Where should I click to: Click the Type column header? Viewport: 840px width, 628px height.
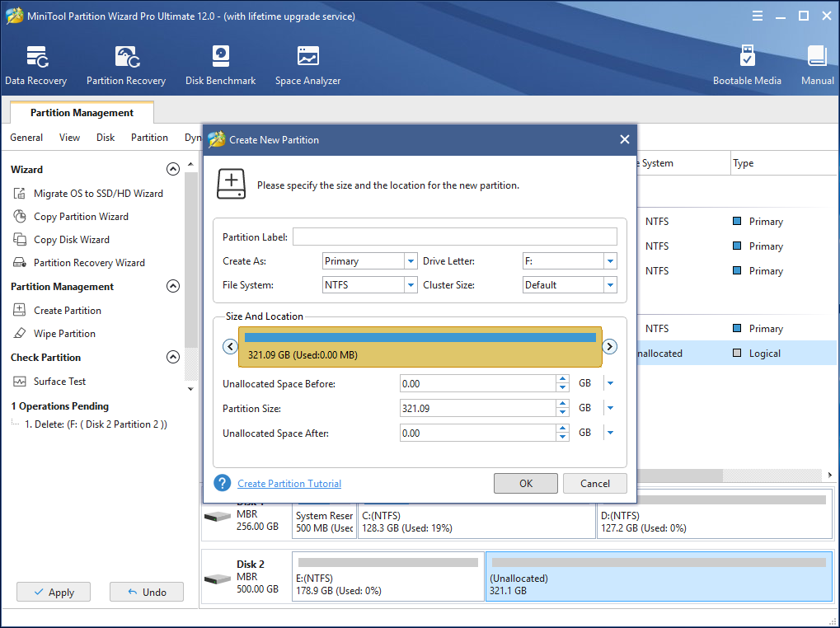783,163
